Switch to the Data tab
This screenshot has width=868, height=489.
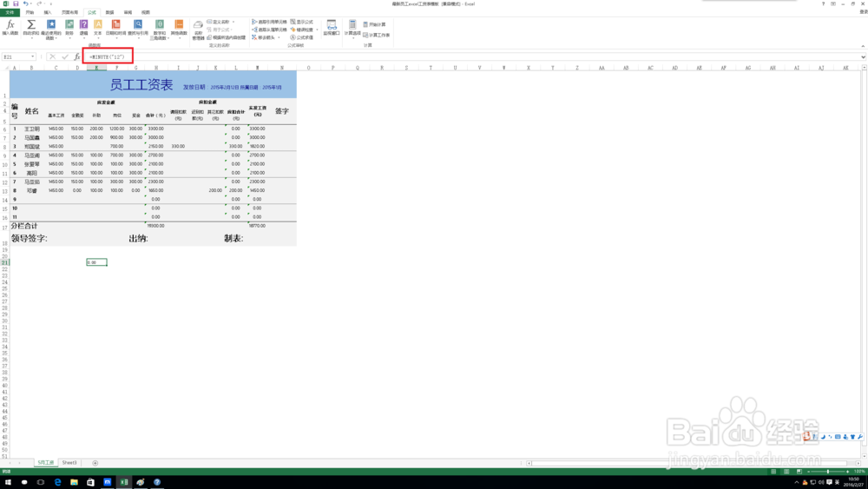(x=109, y=12)
